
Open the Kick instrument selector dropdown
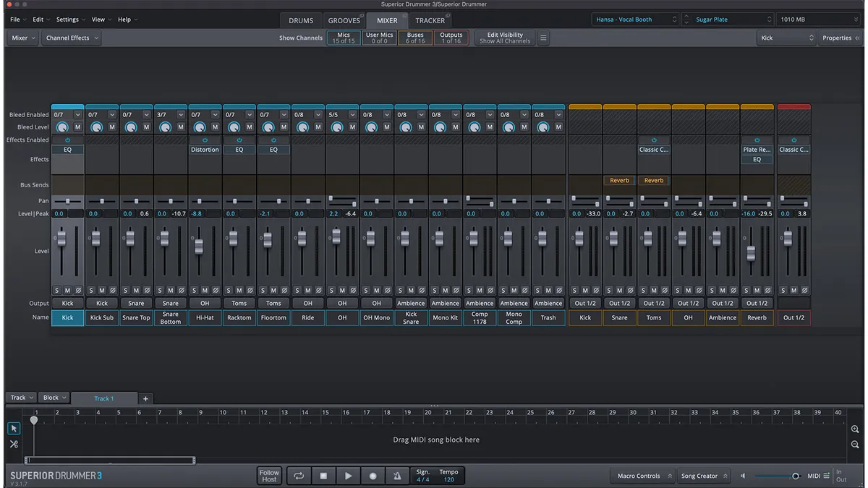pos(786,38)
